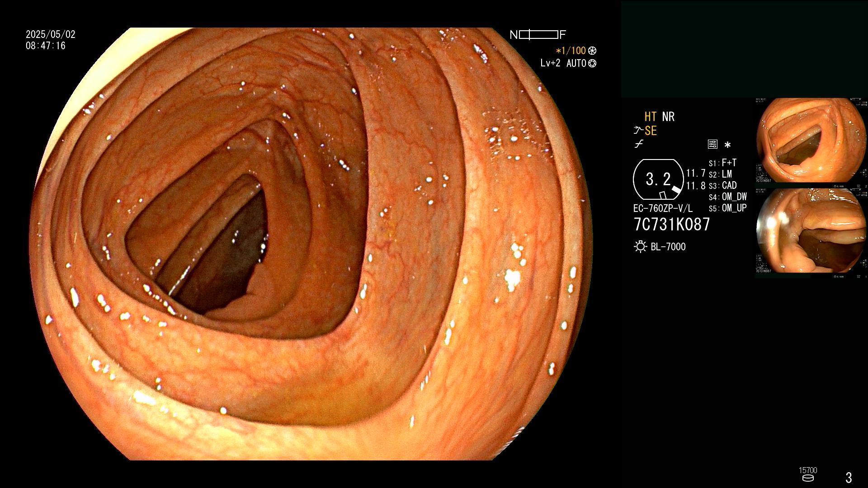Click the 15700 remaining storage count
The height and width of the screenshot is (488, 868).
click(808, 470)
